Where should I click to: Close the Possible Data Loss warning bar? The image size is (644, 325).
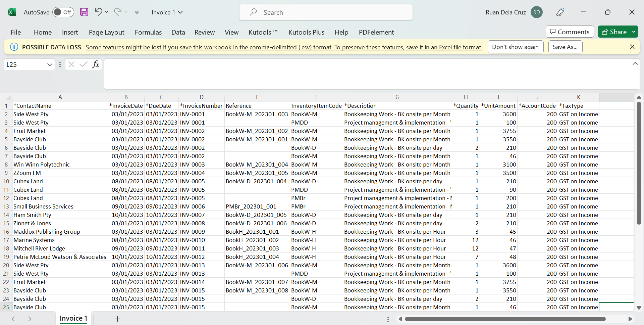632,47
